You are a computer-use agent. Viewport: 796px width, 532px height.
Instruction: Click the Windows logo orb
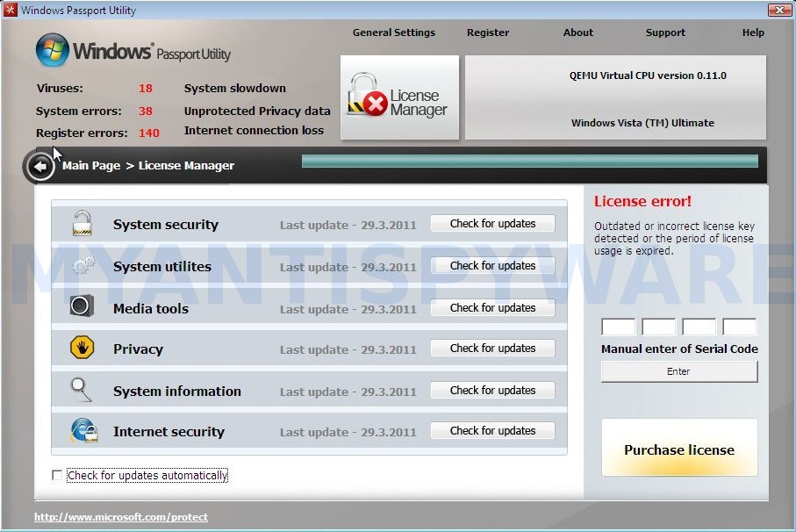(53, 50)
